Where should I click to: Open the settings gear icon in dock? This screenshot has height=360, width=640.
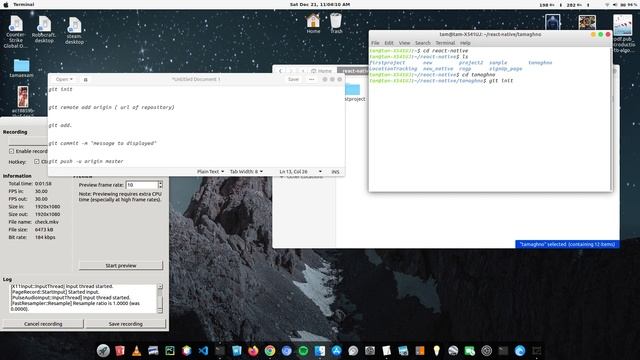click(487, 351)
